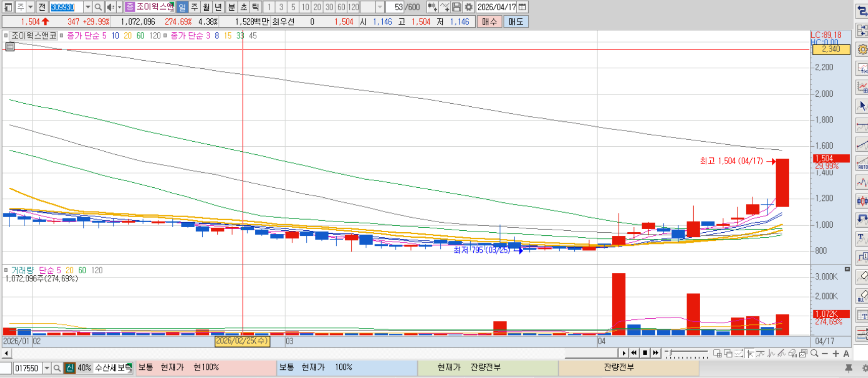Click the candlestick add-indicator icon
The width and height of the screenshot is (868, 378).
(x=432, y=7)
